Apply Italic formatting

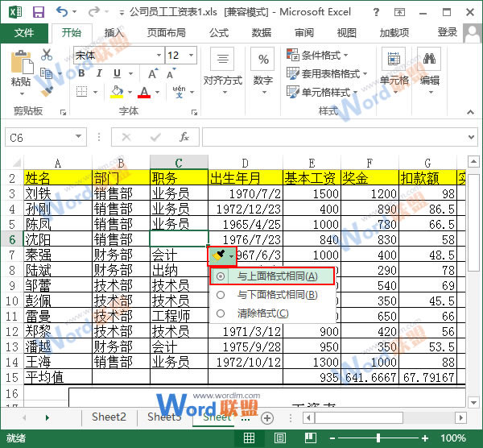point(98,74)
